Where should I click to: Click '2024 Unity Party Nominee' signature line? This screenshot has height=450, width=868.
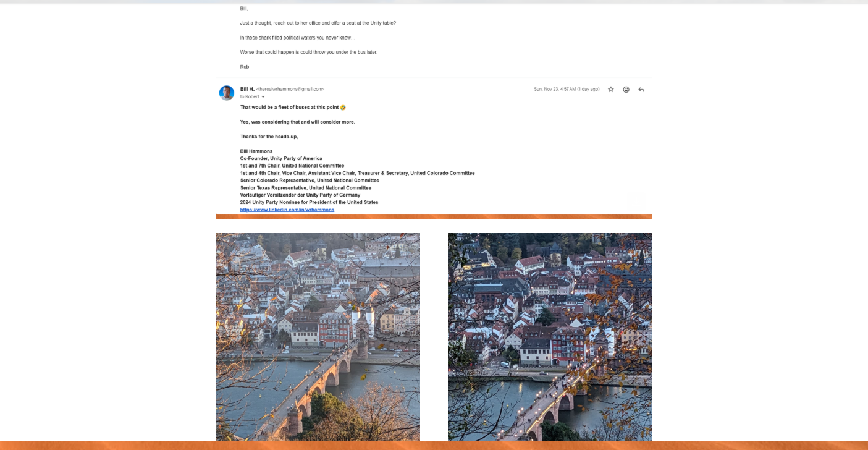tap(310, 203)
